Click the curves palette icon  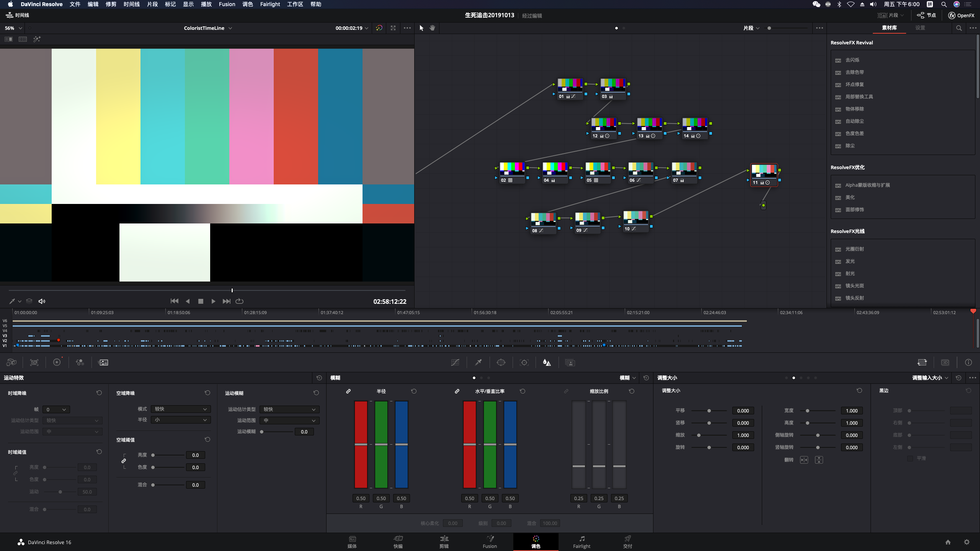[x=455, y=362]
